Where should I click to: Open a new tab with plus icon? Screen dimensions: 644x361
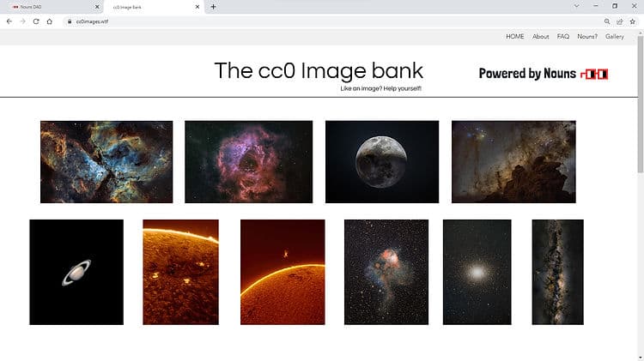(213, 7)
